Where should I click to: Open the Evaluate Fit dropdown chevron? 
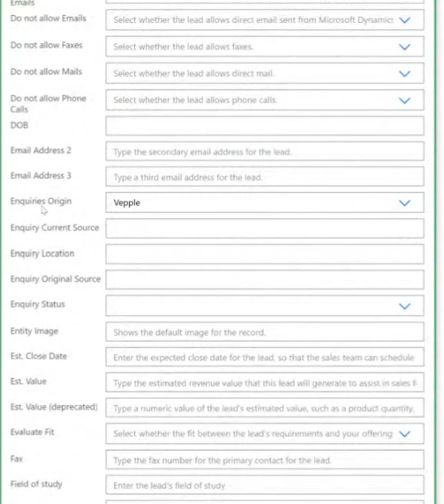405,434
